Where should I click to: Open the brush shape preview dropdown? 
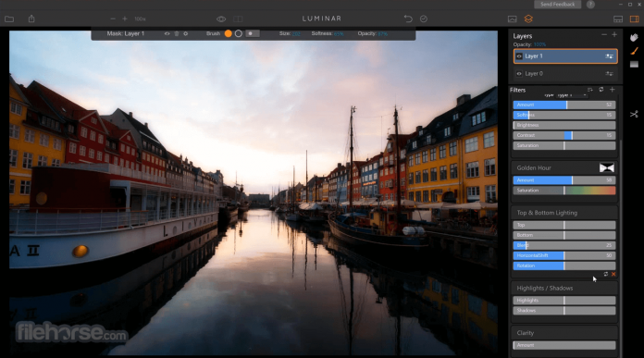click(x=253, y=33)
